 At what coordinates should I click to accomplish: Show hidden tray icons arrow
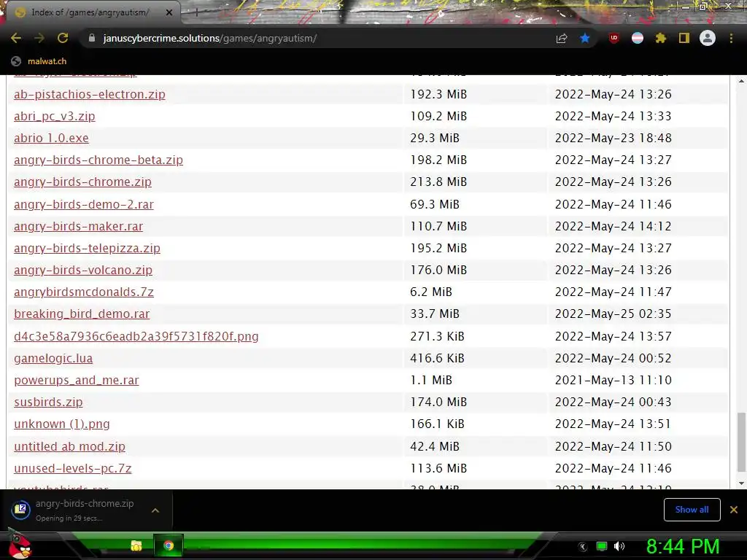[x=583, y=547]
